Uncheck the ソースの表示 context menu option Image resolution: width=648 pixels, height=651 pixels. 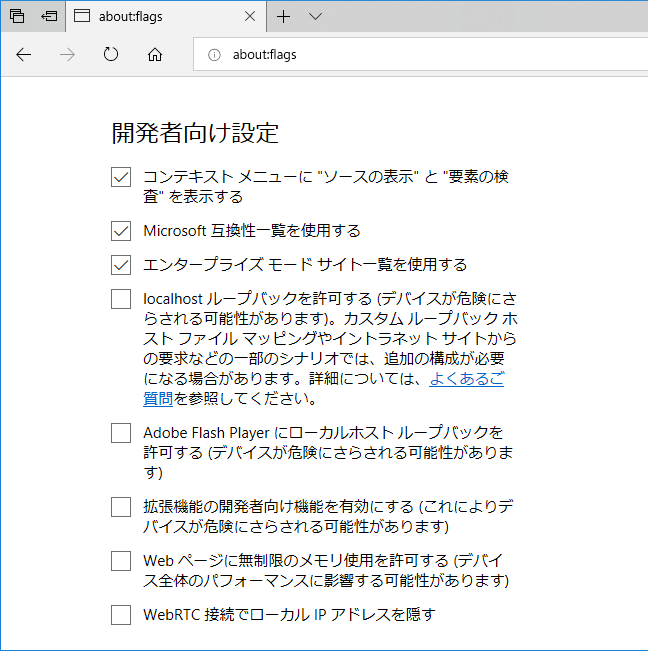tap(121, 177)
